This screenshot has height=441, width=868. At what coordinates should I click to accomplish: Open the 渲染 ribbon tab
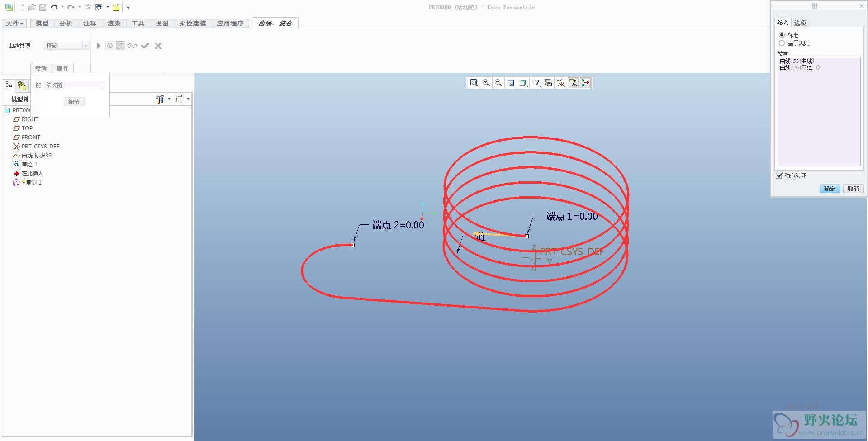[114, 23]
